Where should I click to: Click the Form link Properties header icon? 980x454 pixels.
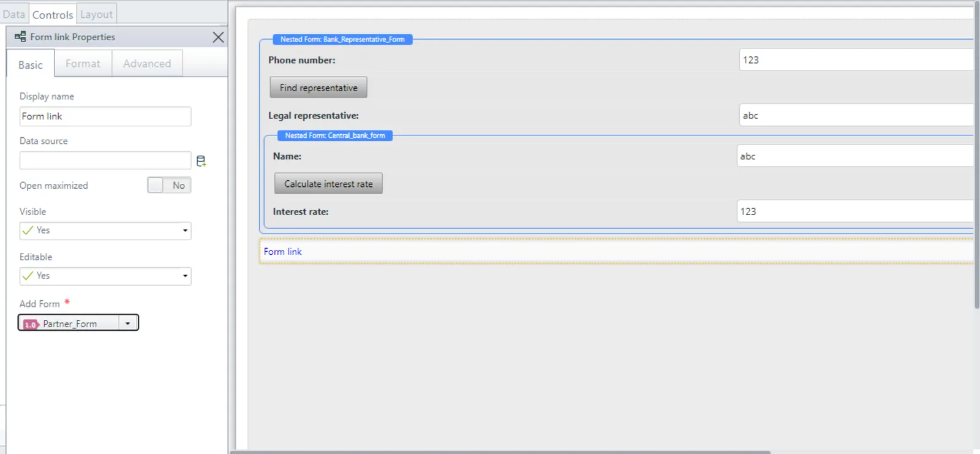[x=20, y=37]
